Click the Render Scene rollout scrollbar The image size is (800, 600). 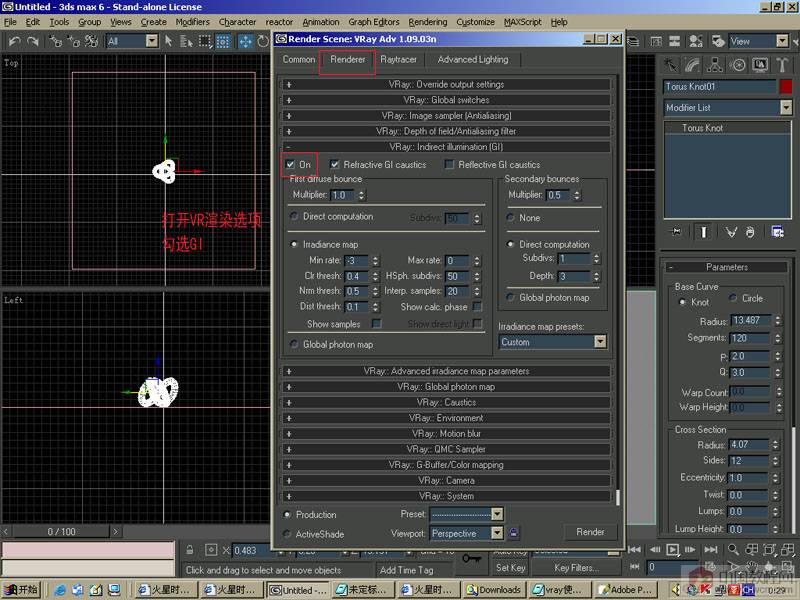pyautogui.click(x=618, y=497)
